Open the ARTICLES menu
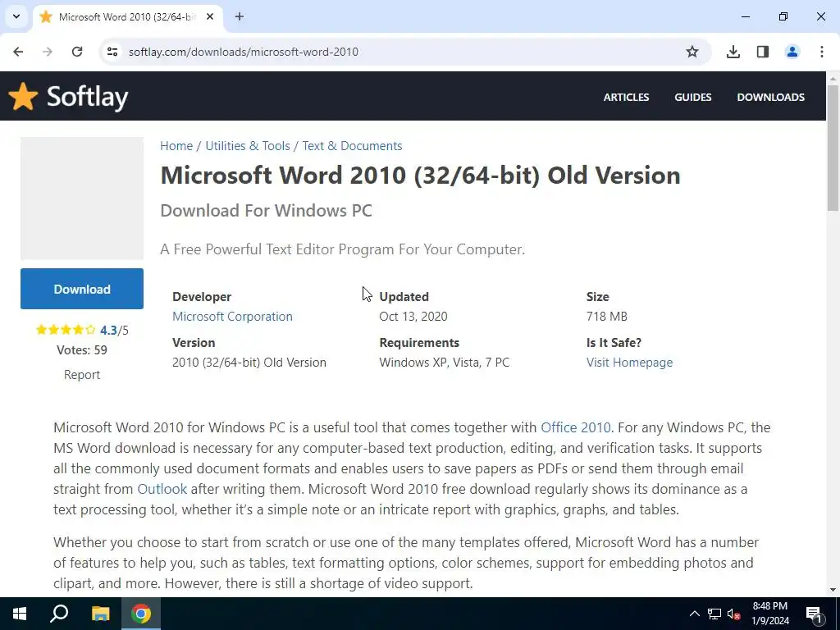Screen dimensions: 840x630 click(626, 97)
